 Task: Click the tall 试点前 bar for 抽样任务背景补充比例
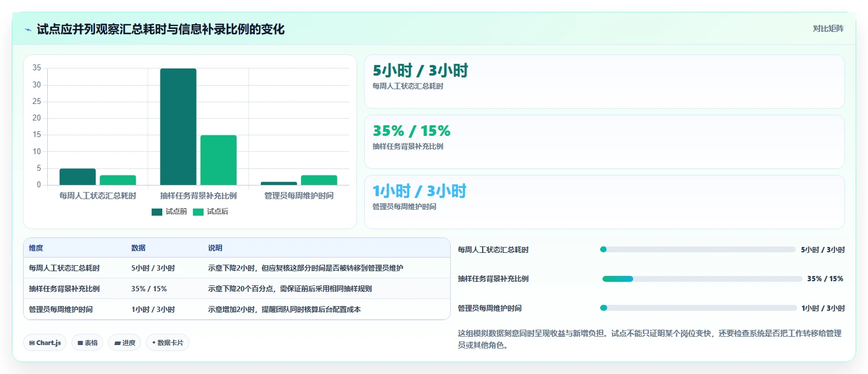[x=178, y=127]
